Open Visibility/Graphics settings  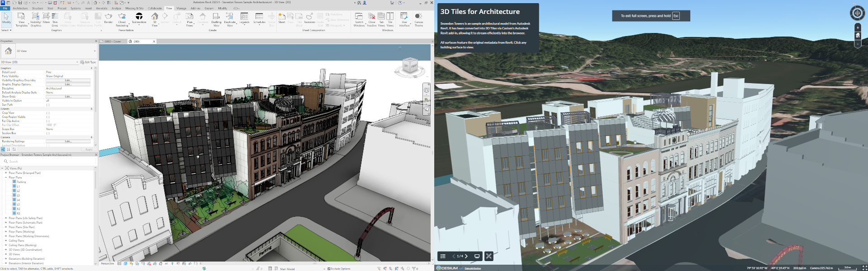[x=36, y=17]
